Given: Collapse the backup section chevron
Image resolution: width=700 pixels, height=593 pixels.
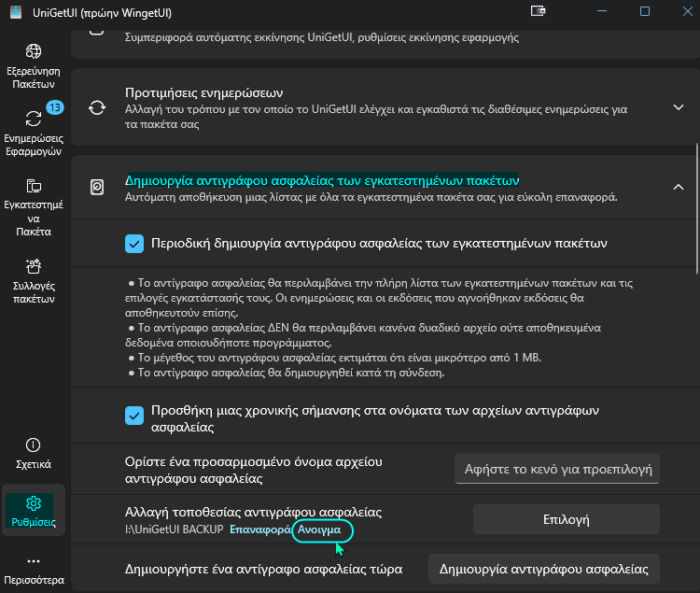Looking at the screenshot, I should tap(679, 187).
